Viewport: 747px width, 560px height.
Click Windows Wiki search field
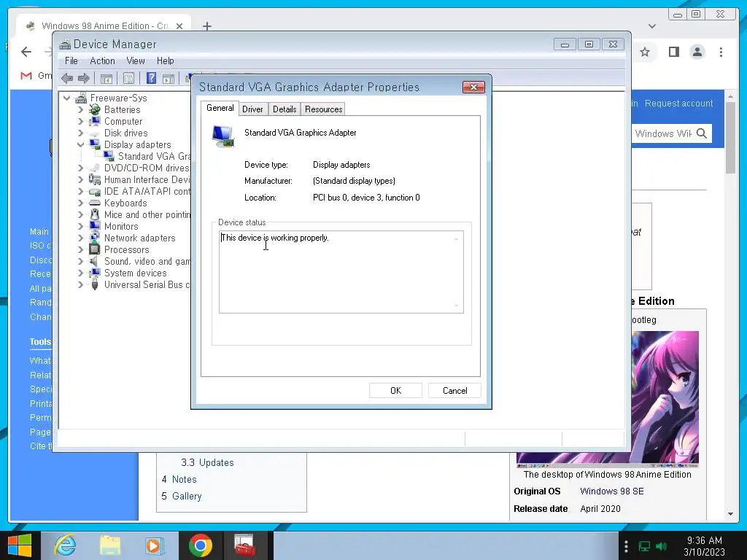pos(663,133)
